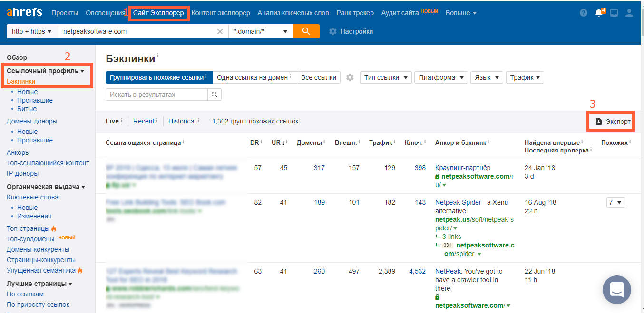This screenshot has height=313, width=644.
Task: Open Аудит сайта
Action: 400,13
